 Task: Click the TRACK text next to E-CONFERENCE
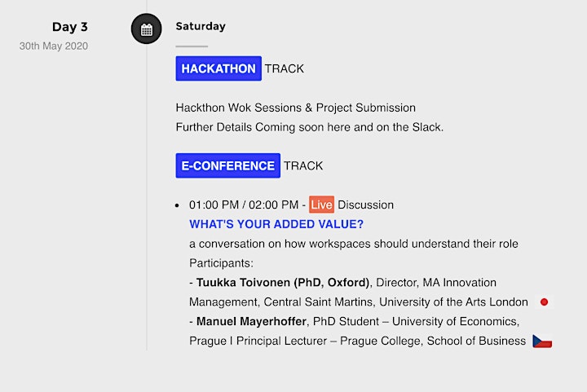point(303,165)
